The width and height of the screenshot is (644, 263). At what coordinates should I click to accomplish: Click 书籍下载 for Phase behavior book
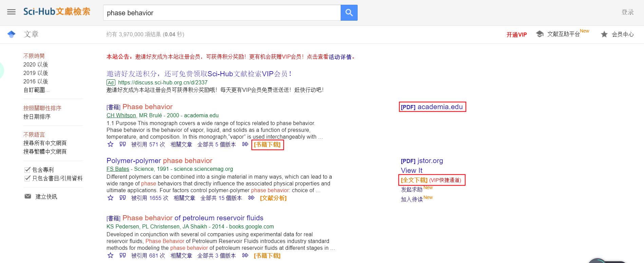click(267, 145)
